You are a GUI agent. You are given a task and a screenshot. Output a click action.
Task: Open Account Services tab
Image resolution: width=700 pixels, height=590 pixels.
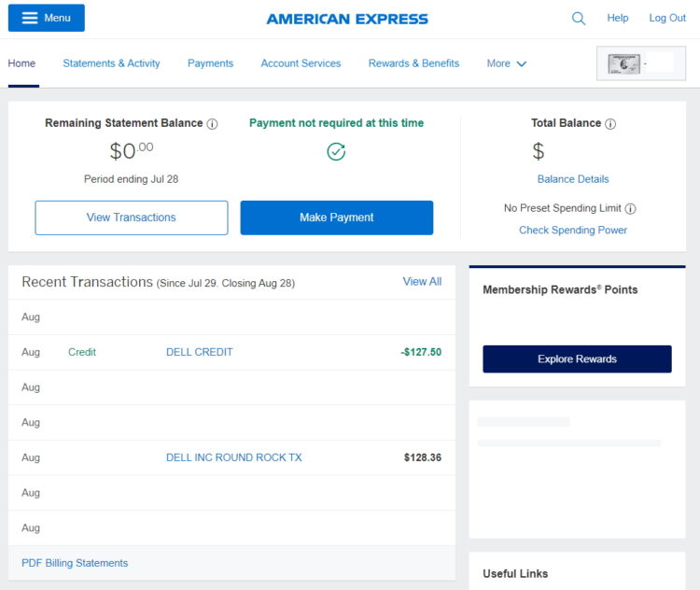click(x=301, y=63)
